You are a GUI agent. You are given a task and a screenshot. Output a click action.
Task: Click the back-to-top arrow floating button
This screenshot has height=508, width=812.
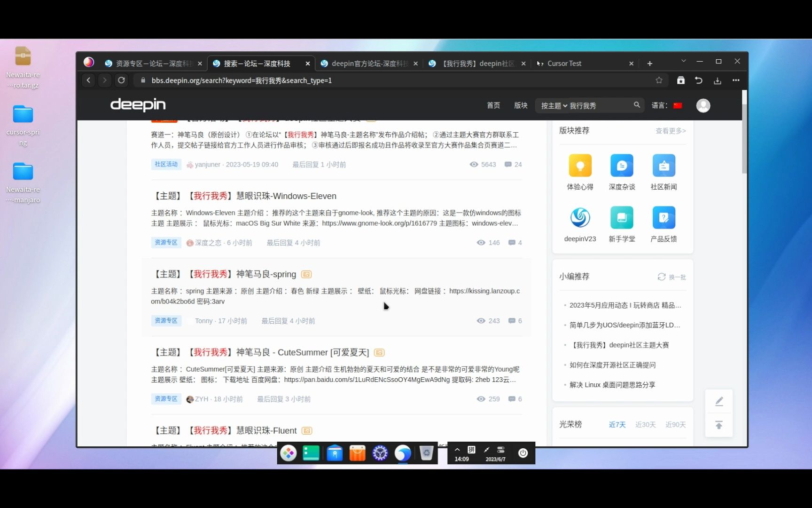tap(719, 425)
